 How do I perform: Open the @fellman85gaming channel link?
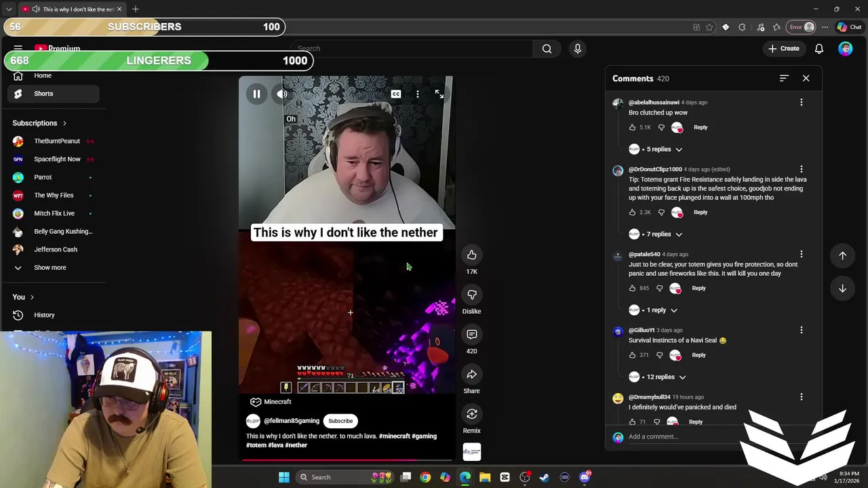click(x=292, y=421)
